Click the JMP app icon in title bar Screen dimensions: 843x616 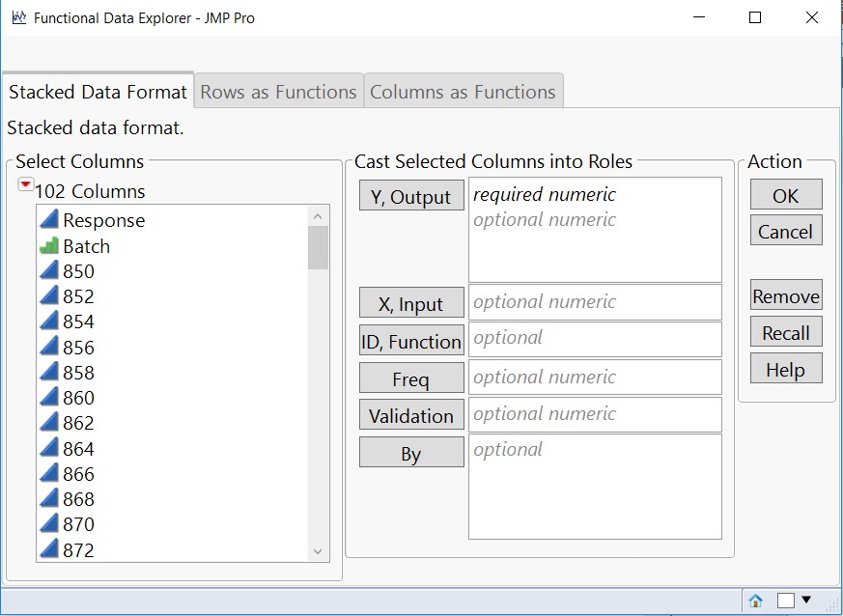click(x=19, y=17)
